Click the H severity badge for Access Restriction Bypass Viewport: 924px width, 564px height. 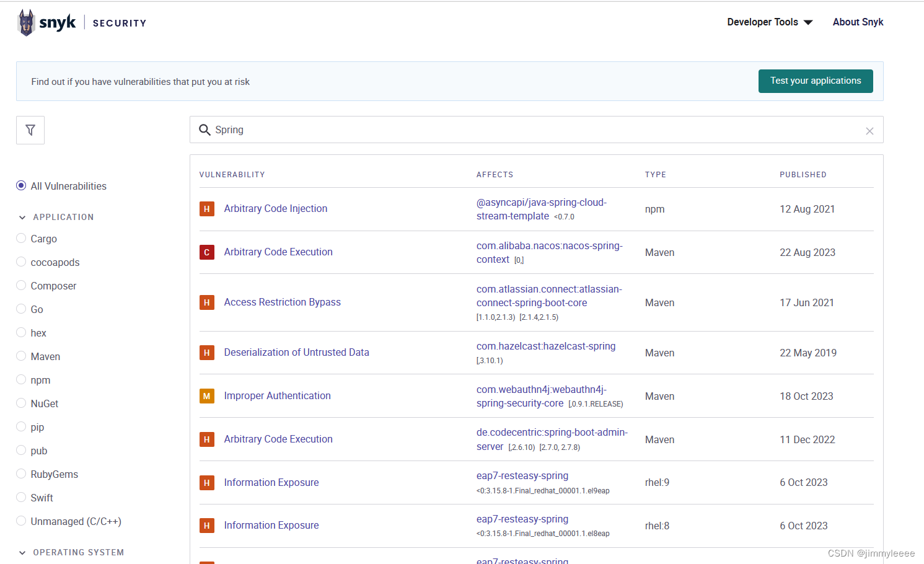(x=207, y=302)
